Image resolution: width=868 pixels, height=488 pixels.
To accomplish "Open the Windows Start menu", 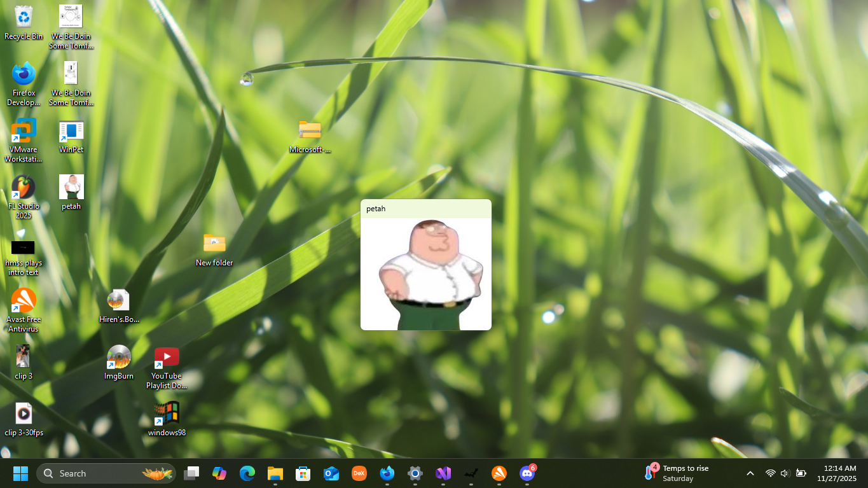I will pyautogui.click(x=21, y=473).
